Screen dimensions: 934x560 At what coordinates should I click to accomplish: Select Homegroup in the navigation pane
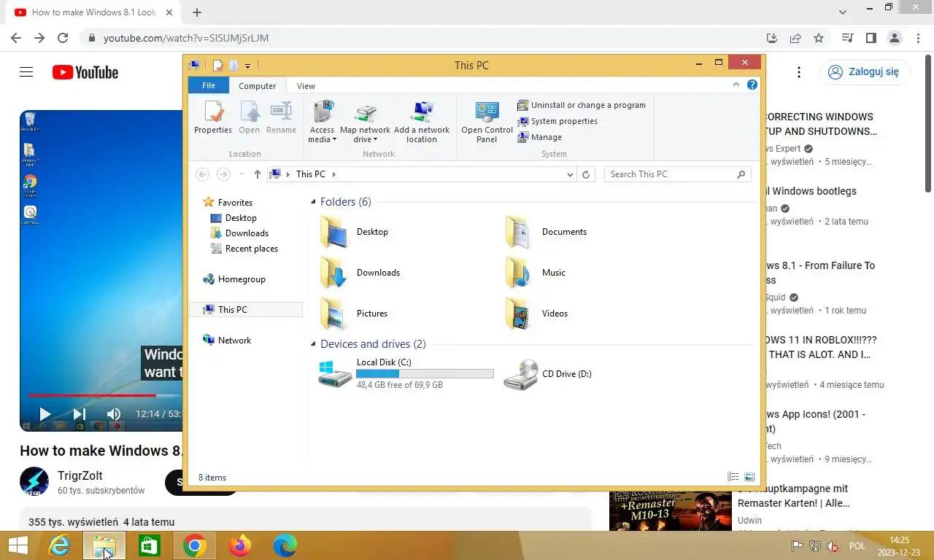(x=233, y=279)
